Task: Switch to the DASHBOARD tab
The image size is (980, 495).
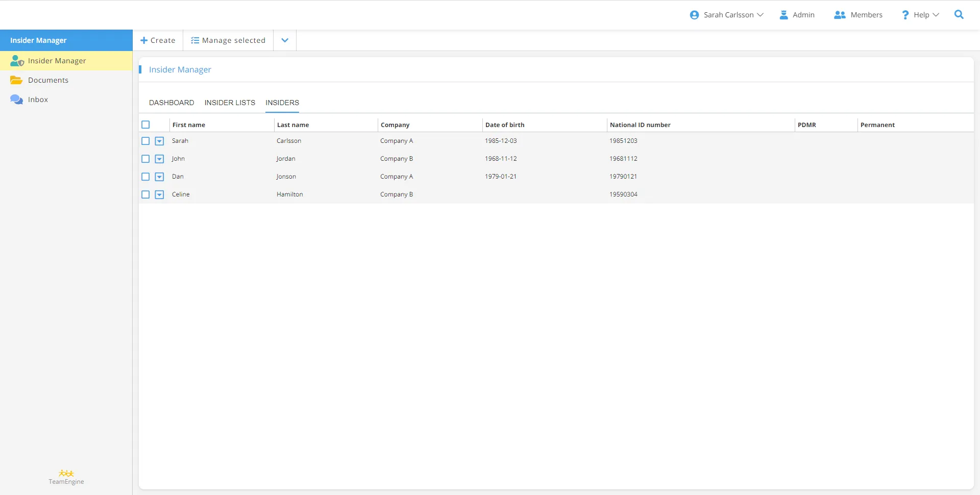Action: click(x=171, y=103)
